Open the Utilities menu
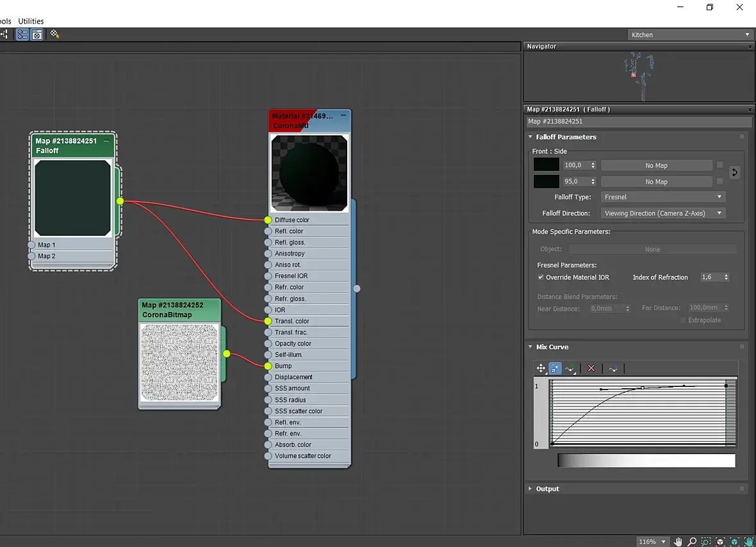This screenshot has width=756, height=547. 31,21
